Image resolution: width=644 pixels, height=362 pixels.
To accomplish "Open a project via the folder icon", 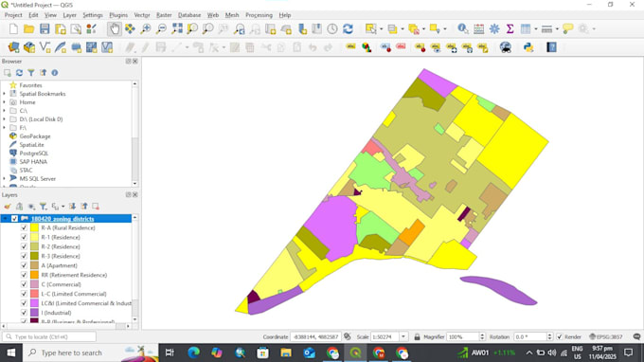I will pos(28,28).
